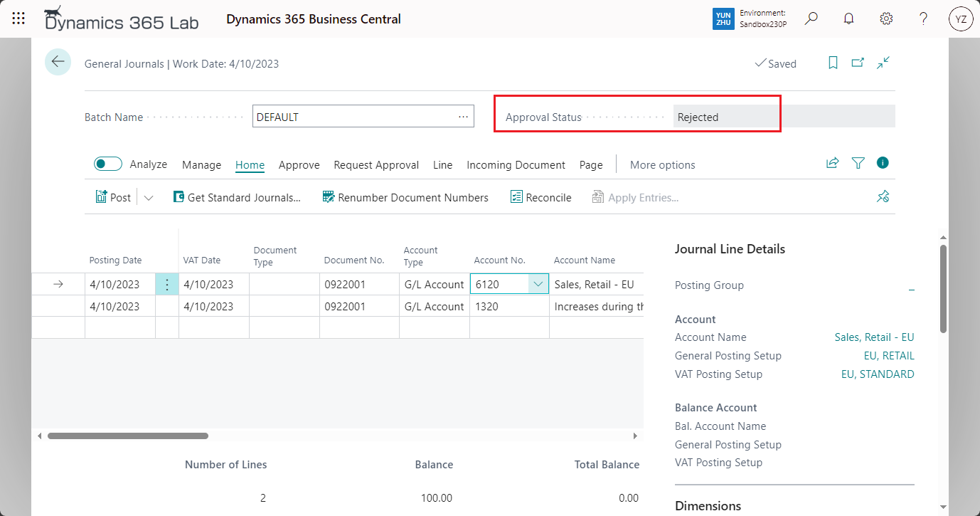The image size is (980, 516).
Task: Click the Sales, Retail - EU account link
Action: (874, 337)
